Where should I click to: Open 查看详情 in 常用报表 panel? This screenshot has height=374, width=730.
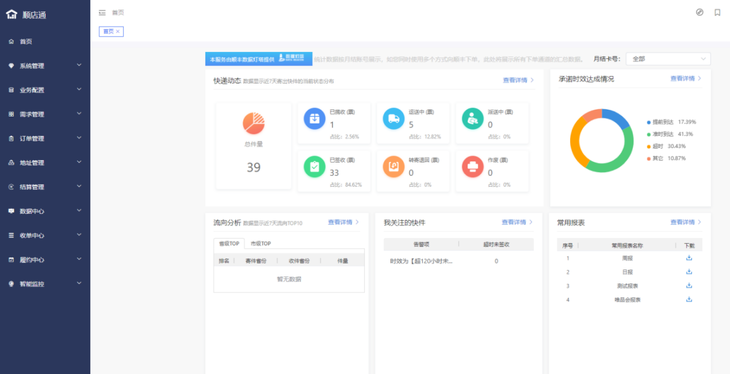[x=686, y=222]
